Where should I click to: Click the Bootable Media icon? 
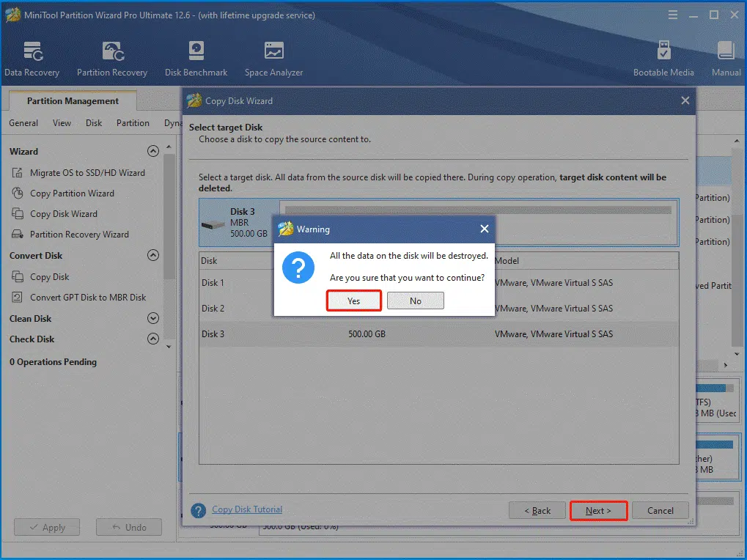coord(663,51)
